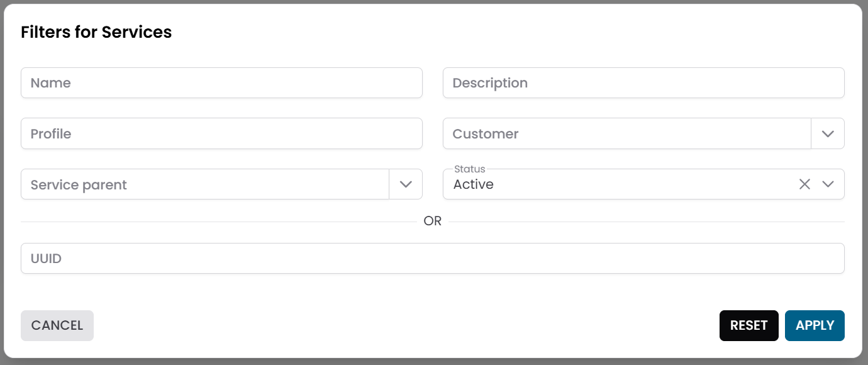
Task: Click the Filters for Services title
Action: point(96,32)
